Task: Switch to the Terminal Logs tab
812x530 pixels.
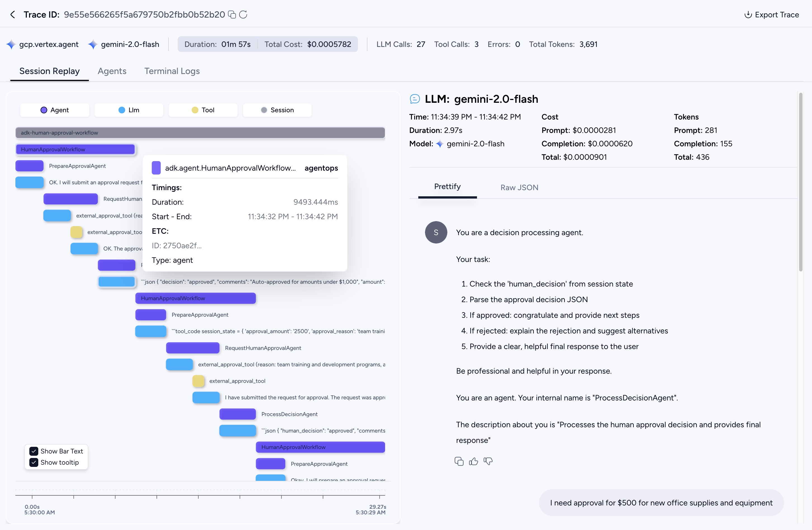Action: click(172, 71)
